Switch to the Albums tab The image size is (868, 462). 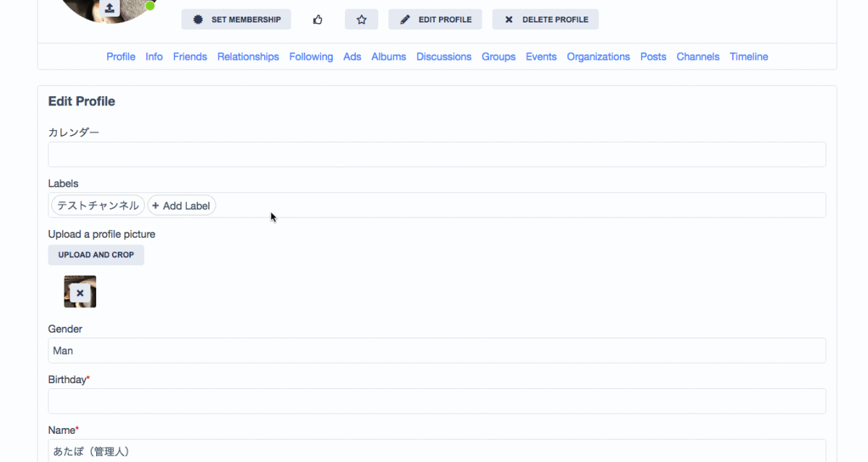388,56
